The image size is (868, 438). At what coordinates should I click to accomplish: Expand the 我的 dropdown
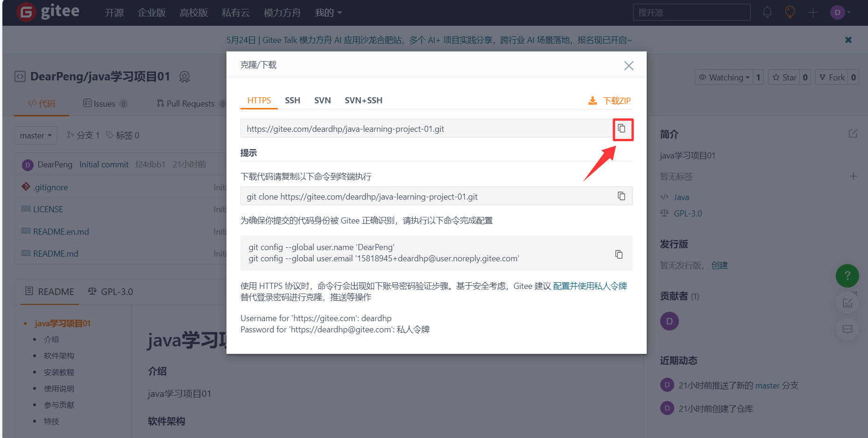pos(328,13)
